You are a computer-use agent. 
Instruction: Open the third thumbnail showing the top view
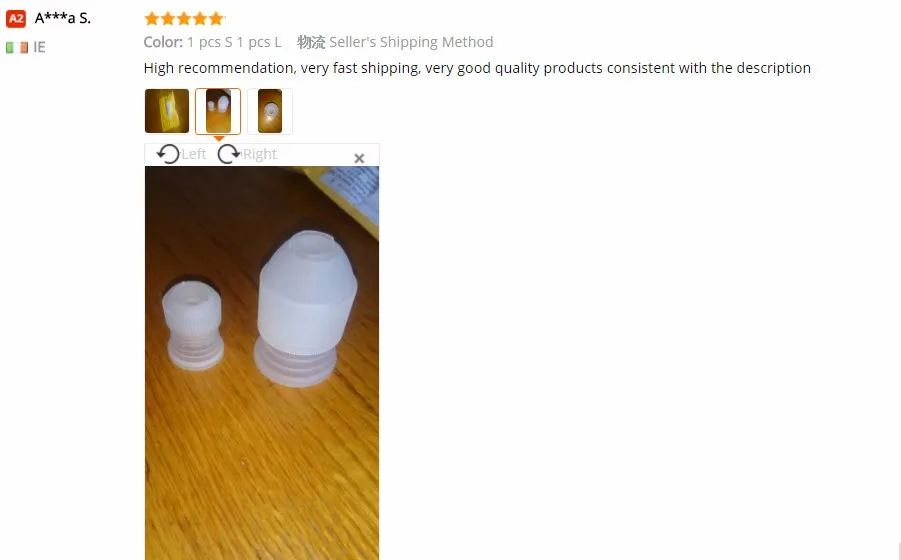pyautogui.click(x=269, y=111)
